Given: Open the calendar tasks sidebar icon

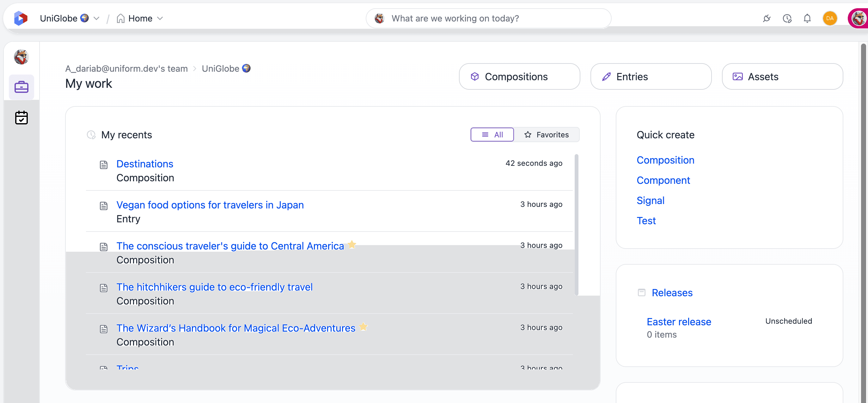Looking at the screenshot, I should tap(21, 117).
